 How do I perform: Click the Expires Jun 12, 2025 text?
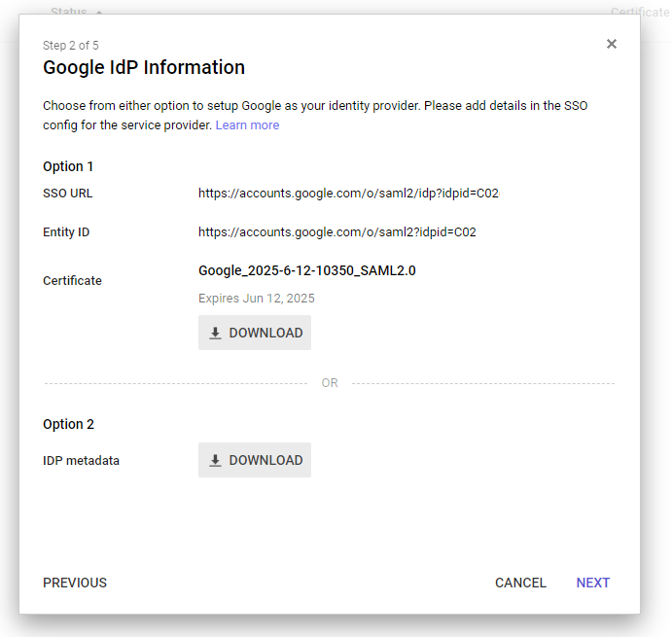256,299
